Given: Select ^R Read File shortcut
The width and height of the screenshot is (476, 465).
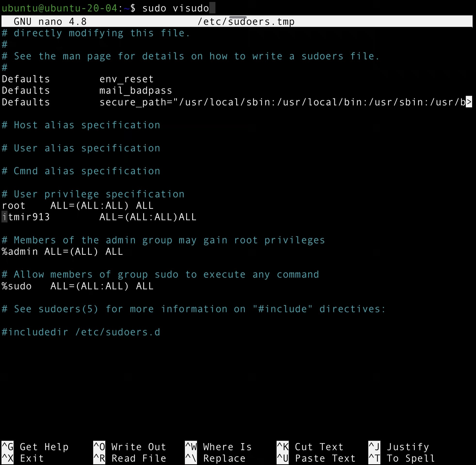Looking at the screenshot, I should point(130,458).
